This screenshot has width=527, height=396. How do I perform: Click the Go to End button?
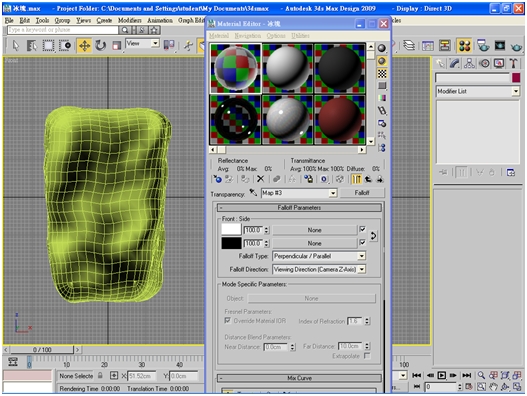(x=467, y=375)
